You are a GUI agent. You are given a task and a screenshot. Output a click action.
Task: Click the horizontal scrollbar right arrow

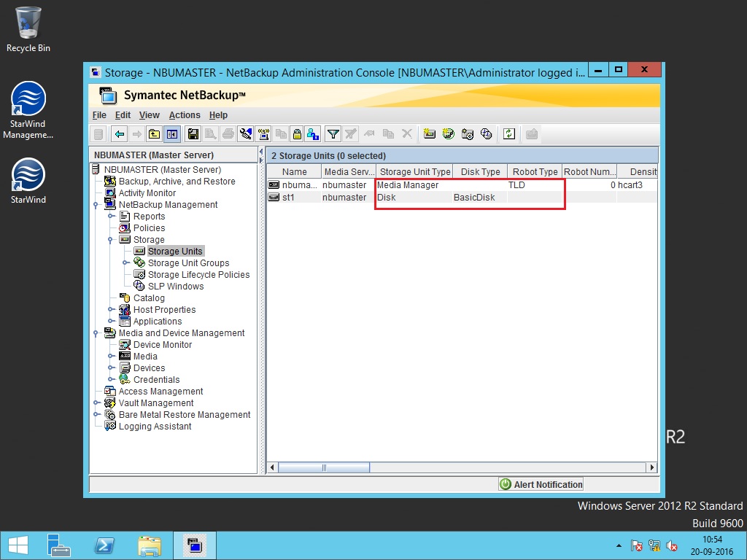coord(652,467)
